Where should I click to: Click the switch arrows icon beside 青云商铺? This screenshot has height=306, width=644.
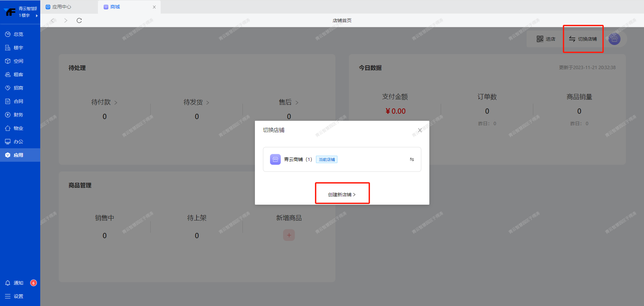[x=412, y=159]
